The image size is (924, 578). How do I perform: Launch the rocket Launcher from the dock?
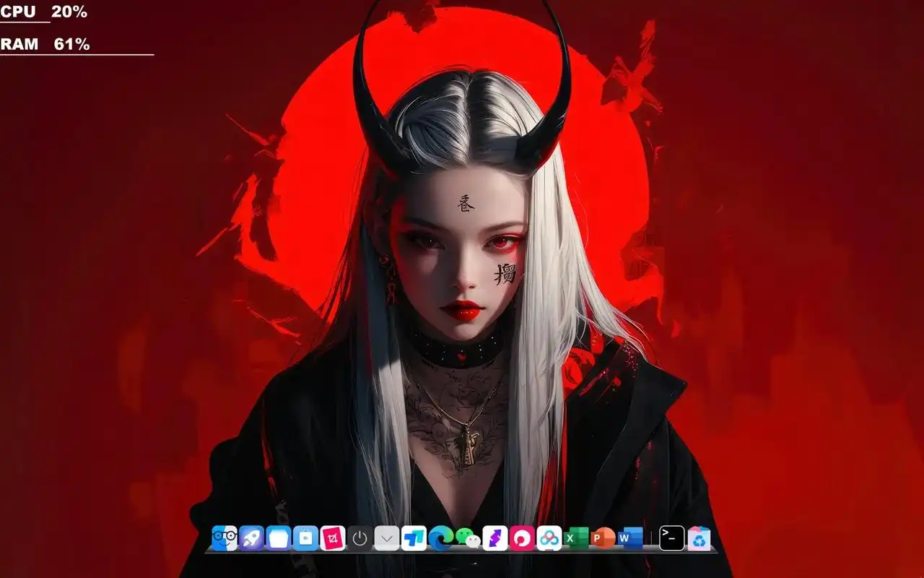tap(250, 538)
